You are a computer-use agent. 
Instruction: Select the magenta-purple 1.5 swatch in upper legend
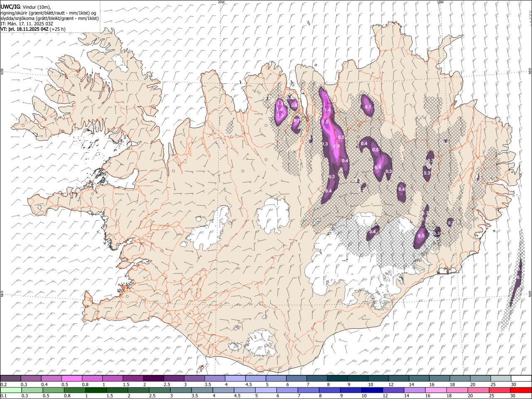tap(133, 378)
